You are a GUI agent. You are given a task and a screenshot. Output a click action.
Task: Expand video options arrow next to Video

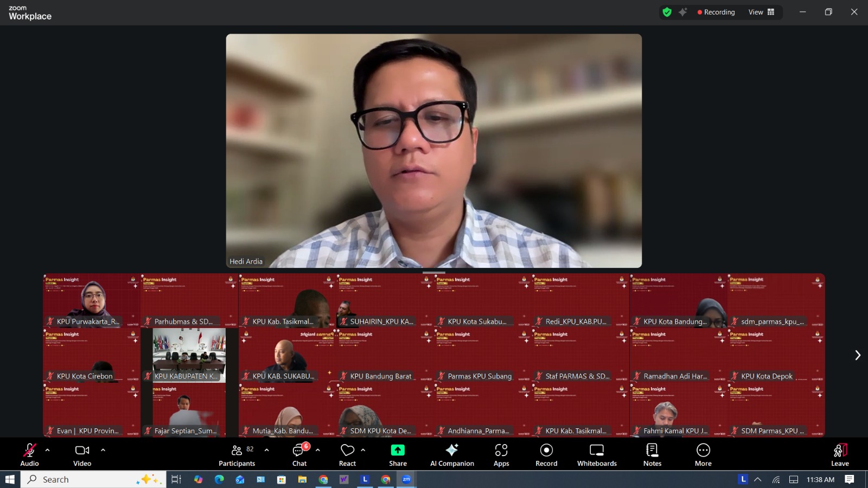tap(103, 450)
